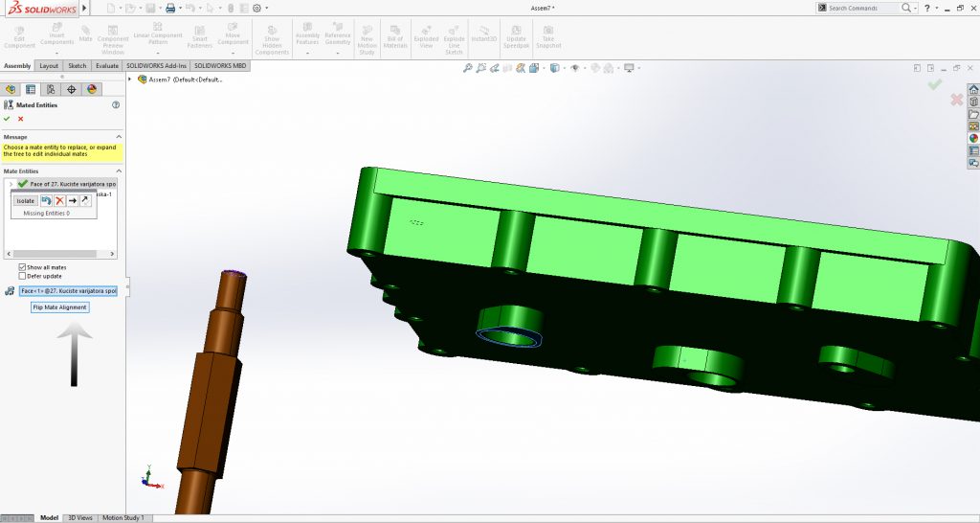This screenshot has width=980, height=523.
Task: Open the Print dropdown arrow
Action: (x=180, y=8)
